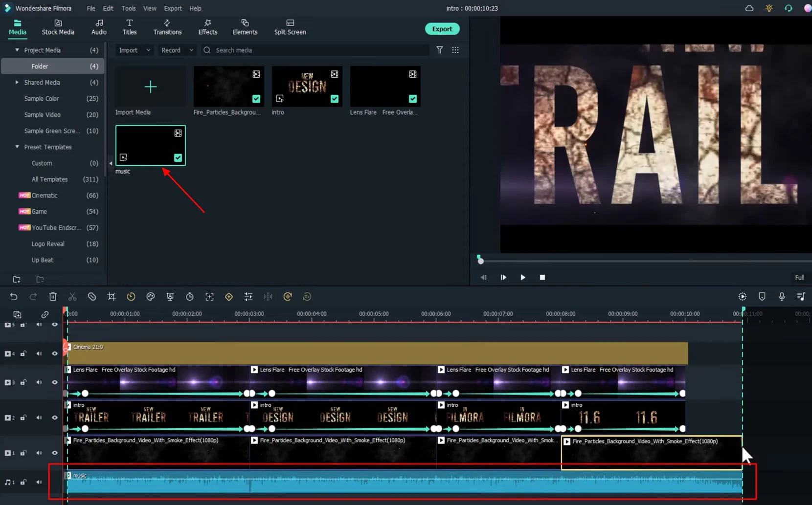Click the Undo arrow in timeline toolbar
The image size is (812, 505).
click(x=14, y=297)
